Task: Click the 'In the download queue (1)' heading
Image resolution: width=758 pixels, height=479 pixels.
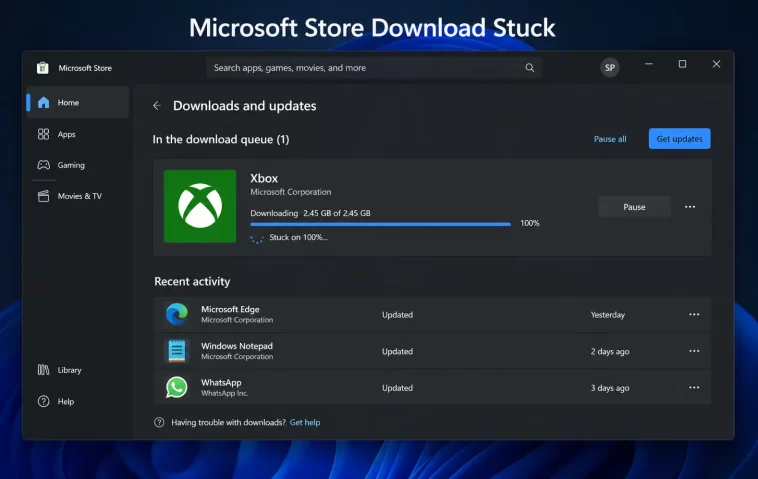Action: pyautogui.click(x=221, y=139)
